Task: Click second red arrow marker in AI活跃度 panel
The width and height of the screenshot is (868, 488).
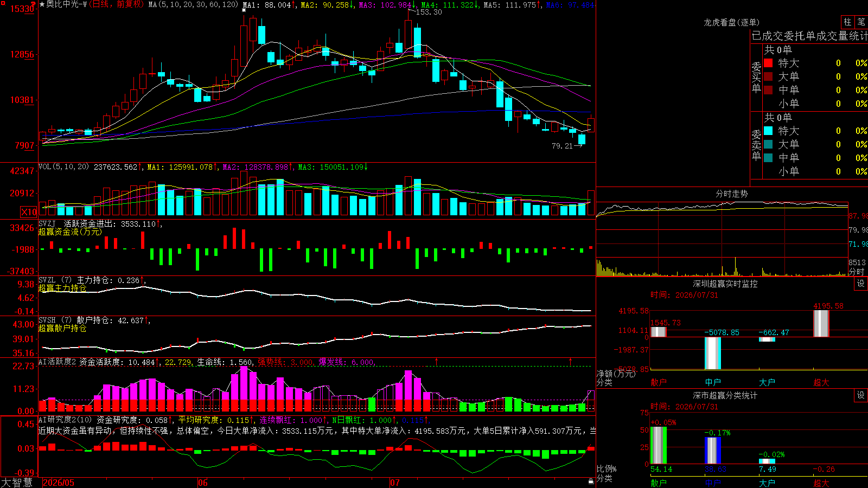Action: tap(570, 361)
